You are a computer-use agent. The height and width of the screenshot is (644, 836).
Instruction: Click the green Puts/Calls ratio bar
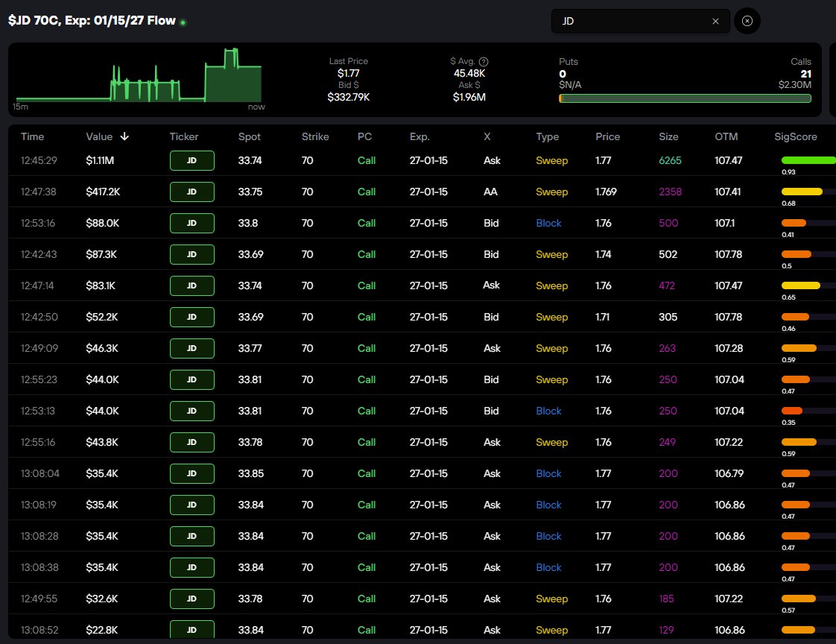pyautogui.click(x=684, y=98)
